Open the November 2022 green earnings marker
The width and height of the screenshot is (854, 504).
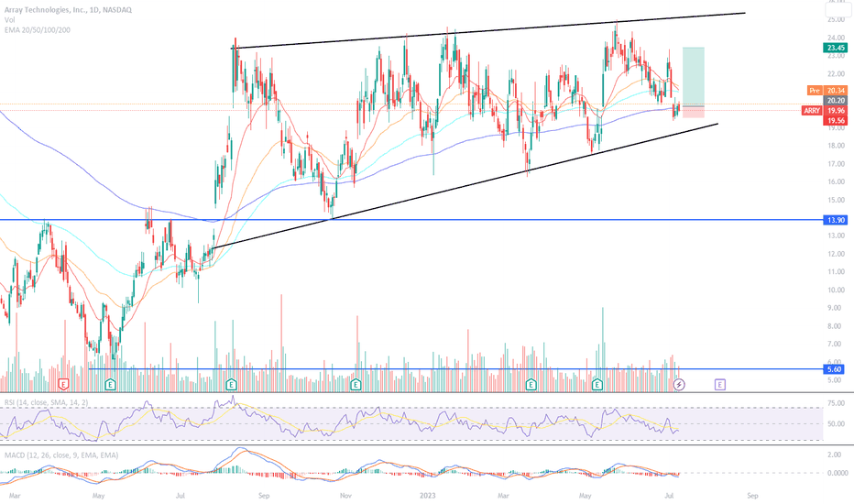coord(356,385)
